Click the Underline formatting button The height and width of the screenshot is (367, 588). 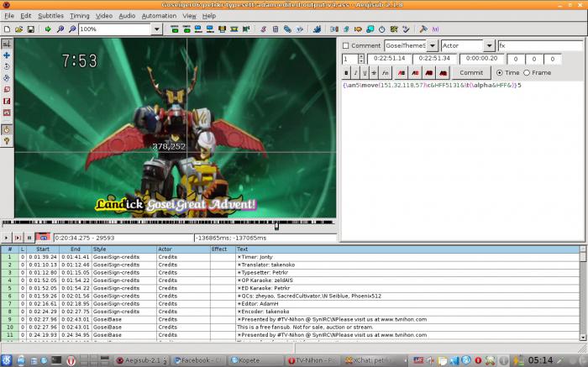click(365, 73)
